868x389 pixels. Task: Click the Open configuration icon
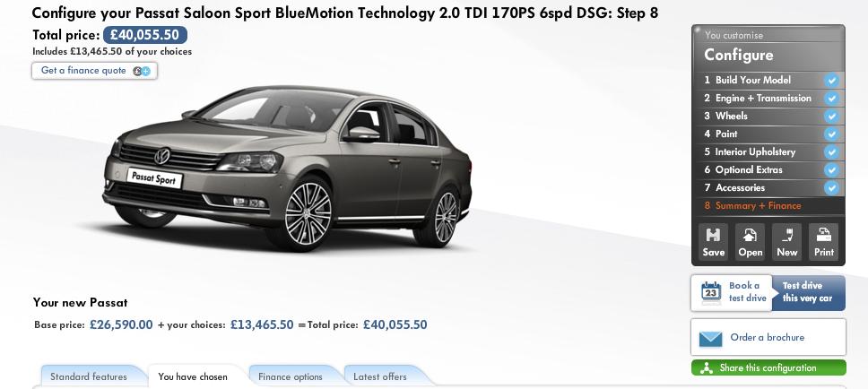point(751,235)
